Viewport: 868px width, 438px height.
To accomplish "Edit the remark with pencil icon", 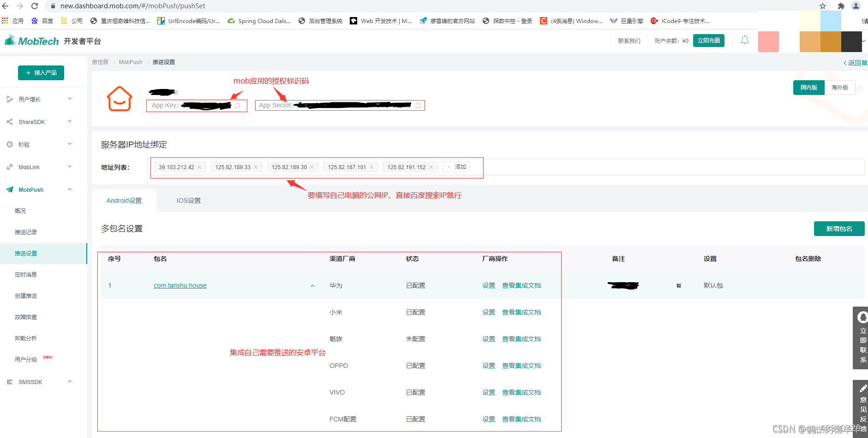I will 679,285.
